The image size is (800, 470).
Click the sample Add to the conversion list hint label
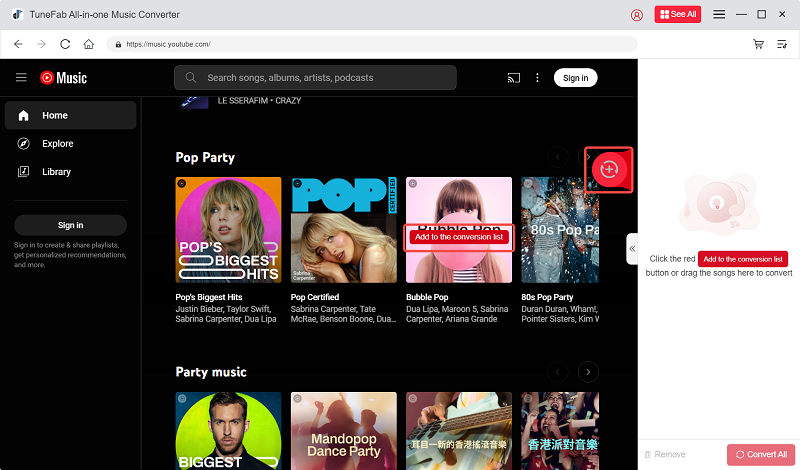click(x=743, y=259)
